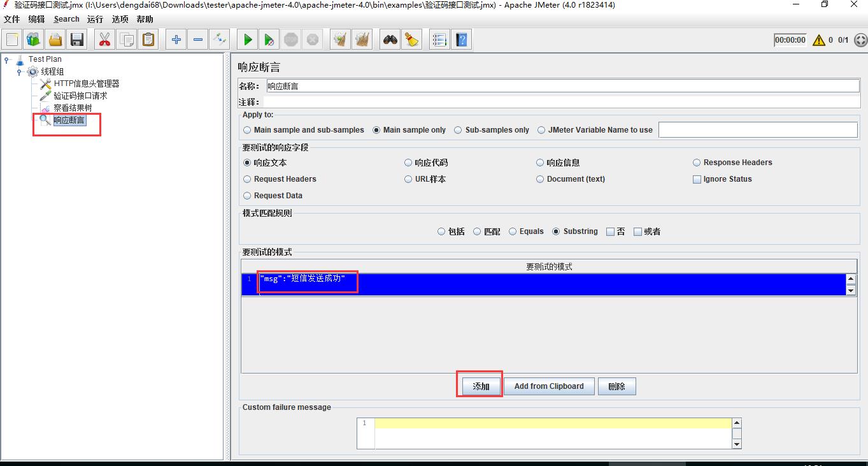The height and width of the screenshot is (466, 868).
Task: Click the yellow warning triangle icon
Action: click(x=818, y=40)
